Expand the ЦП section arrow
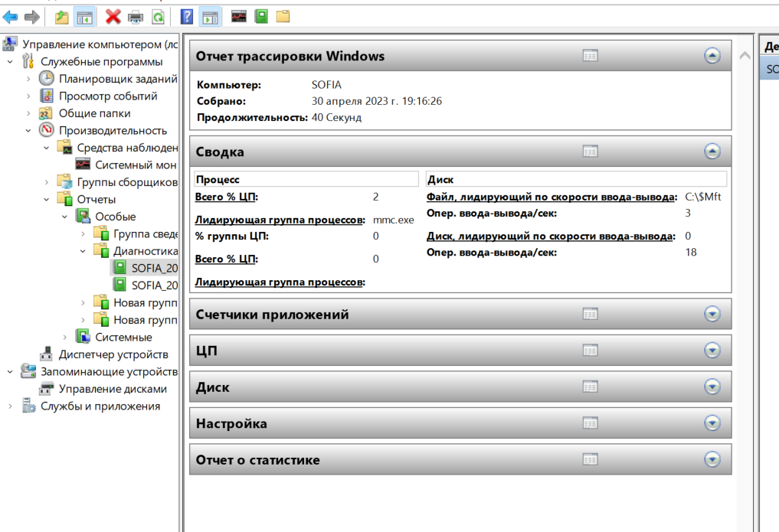779x532 pixels. tap(712, 351)
